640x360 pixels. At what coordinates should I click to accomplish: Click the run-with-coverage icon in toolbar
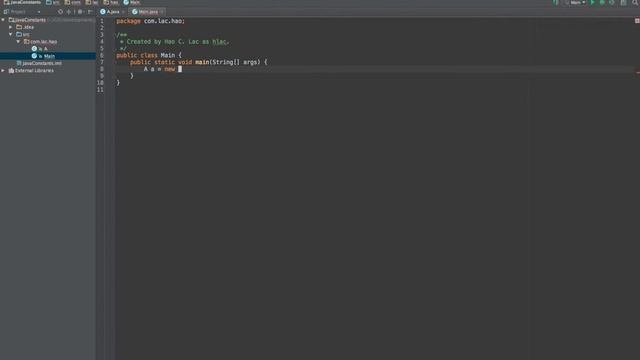pyautogui.click(x=611, y=2)
